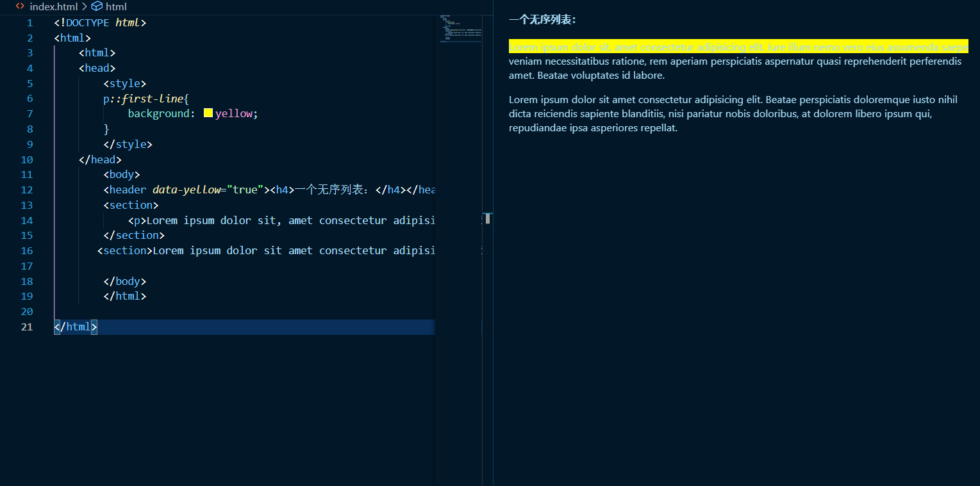980x486 pixels.
Task: Click the <head> opening tag
Action: pos(97,69)
